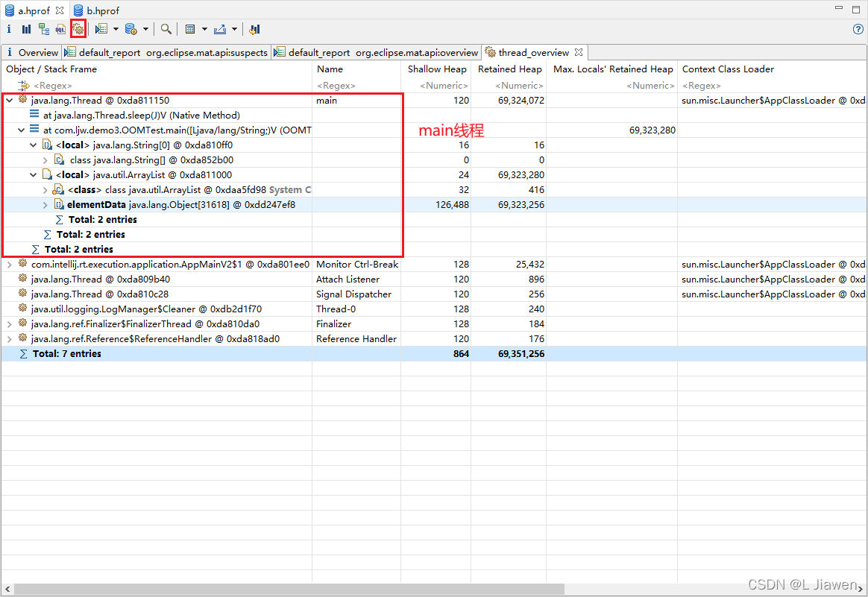Collapse the local java.lang.String[0] node

pos(34,145)
